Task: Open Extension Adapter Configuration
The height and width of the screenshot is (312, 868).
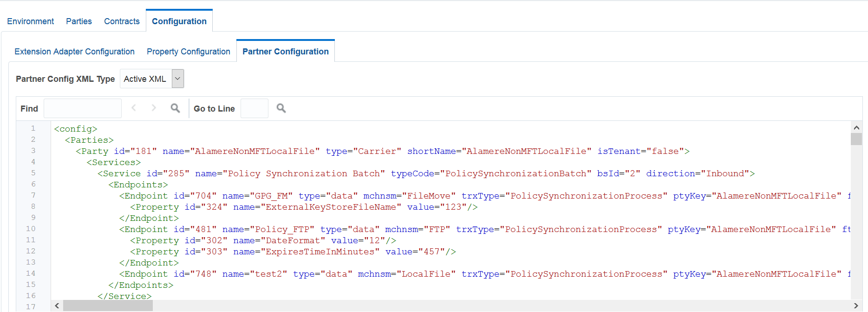Action: click(x=74, y=51)
